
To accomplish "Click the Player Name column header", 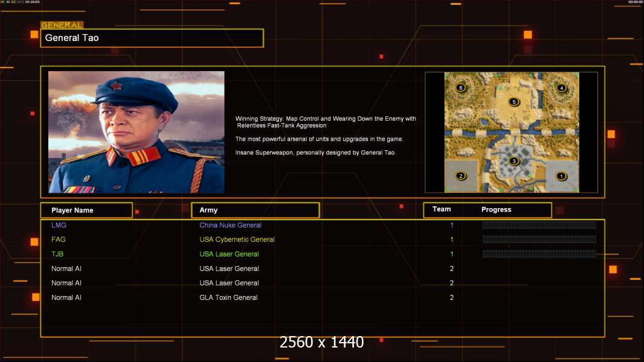I will pos(86,211).
